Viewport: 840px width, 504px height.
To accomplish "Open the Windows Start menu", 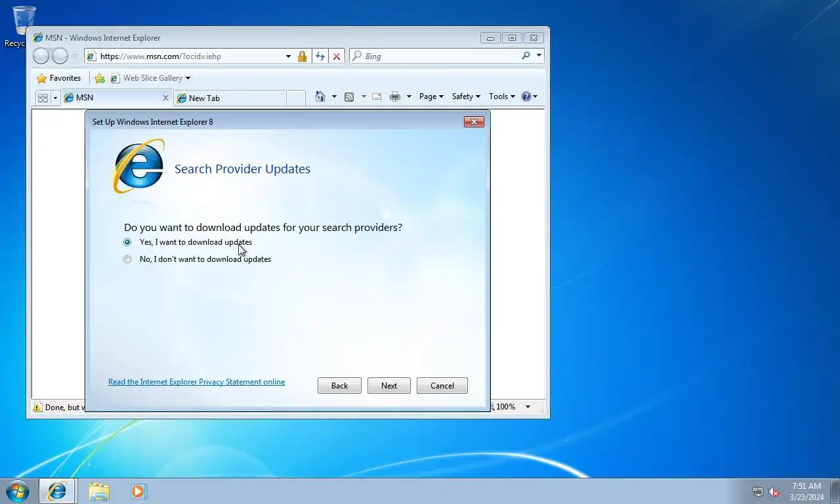I will pyautogui.click(x=18, y=491).
